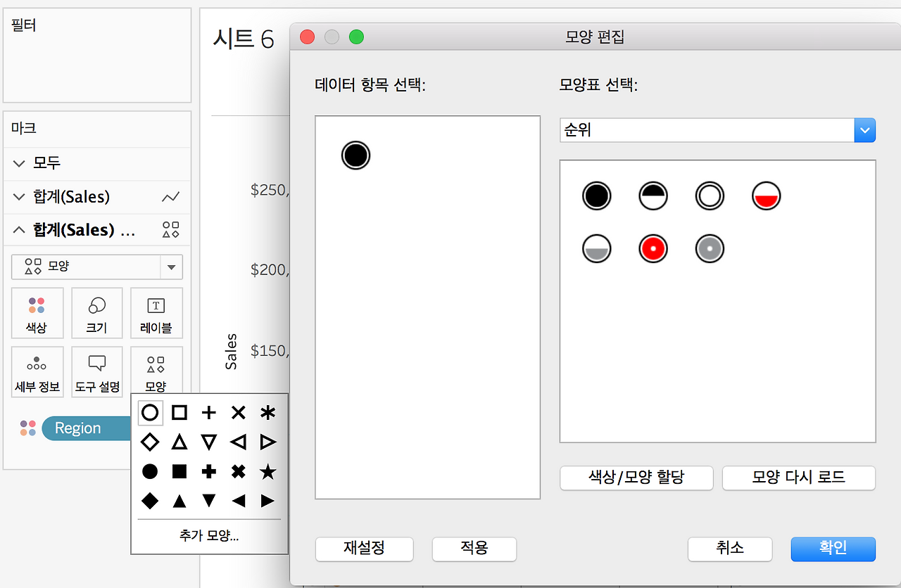Click the top-half black circle shape

(x=653, y=196)
